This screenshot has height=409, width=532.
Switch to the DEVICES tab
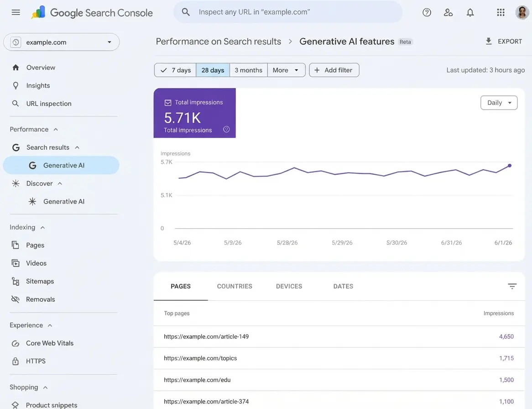click(289, 286)
